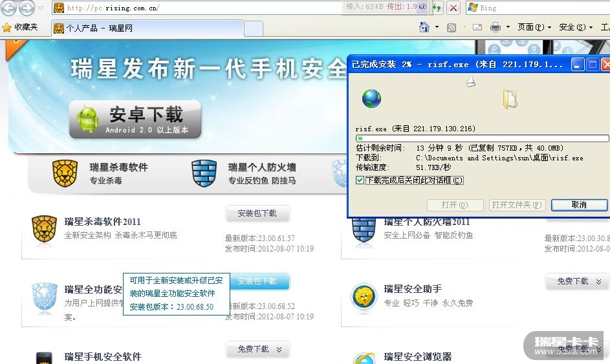Image resolution: width=610 pixels, height=364 pixels.
Task: Open the 瑞星杀毒软件2011 title link
Action: (x=102, y=222)
